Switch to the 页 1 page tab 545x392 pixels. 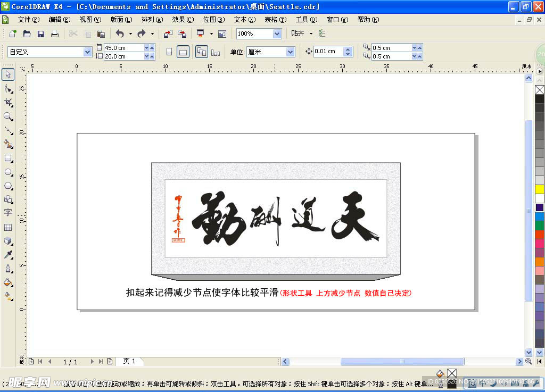coord(129,361)
